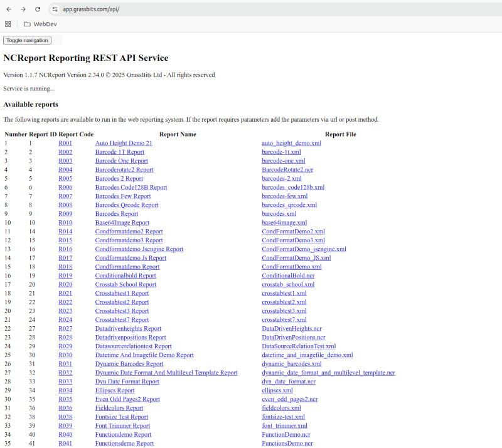Select the Barcodes Qrcode Report link
Viewport: 502px width, 448px height.
pyautogui.click(x=127, y=205)
